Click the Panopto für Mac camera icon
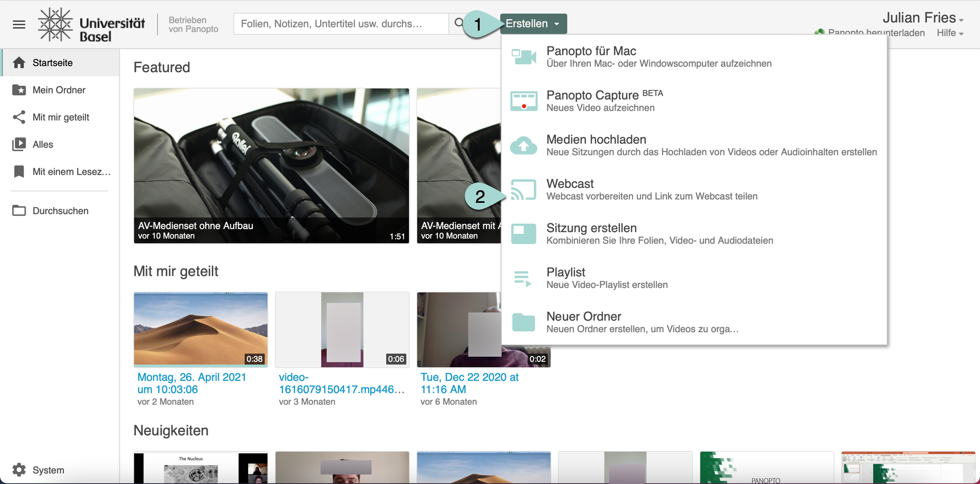Viewport: 980px width, 484px height. [523, 57]
